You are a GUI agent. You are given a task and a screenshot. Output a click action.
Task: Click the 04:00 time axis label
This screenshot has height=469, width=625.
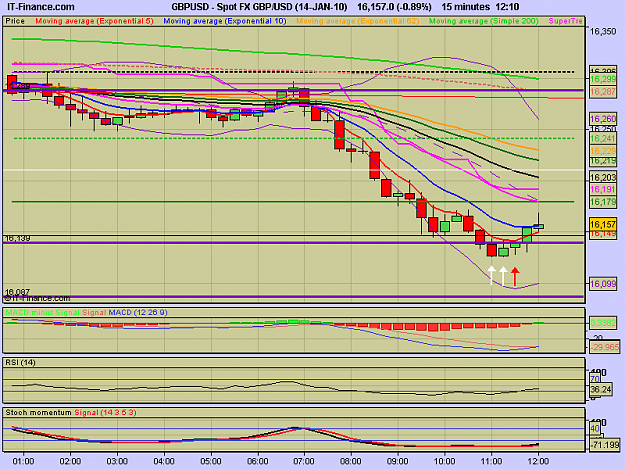pos(164,461)
